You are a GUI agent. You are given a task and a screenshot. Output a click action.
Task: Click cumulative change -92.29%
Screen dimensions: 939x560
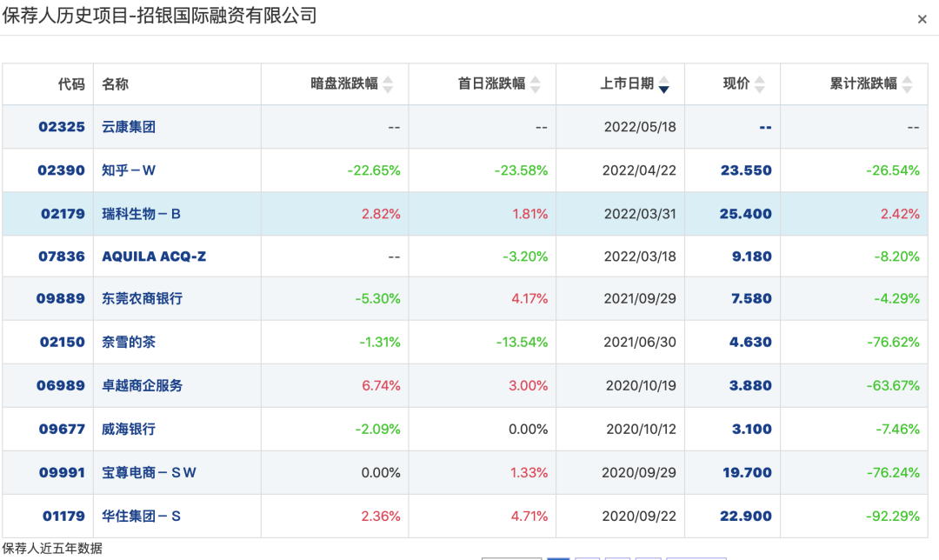[x=892, y=516]
